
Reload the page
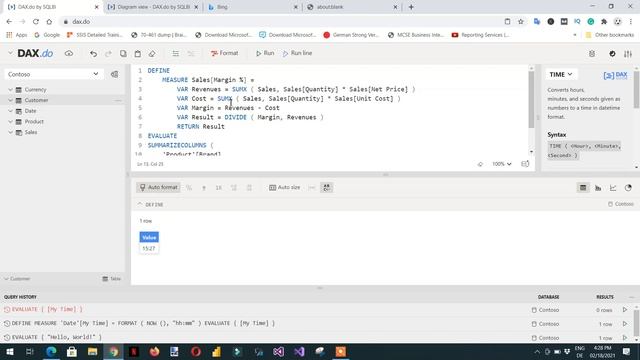pyautogui.click(x=36, y=22)
